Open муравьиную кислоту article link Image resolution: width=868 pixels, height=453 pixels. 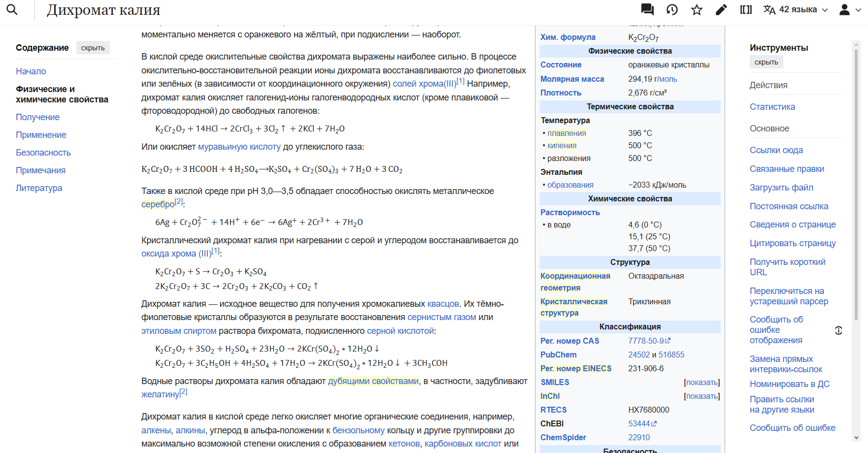[239, 147]
